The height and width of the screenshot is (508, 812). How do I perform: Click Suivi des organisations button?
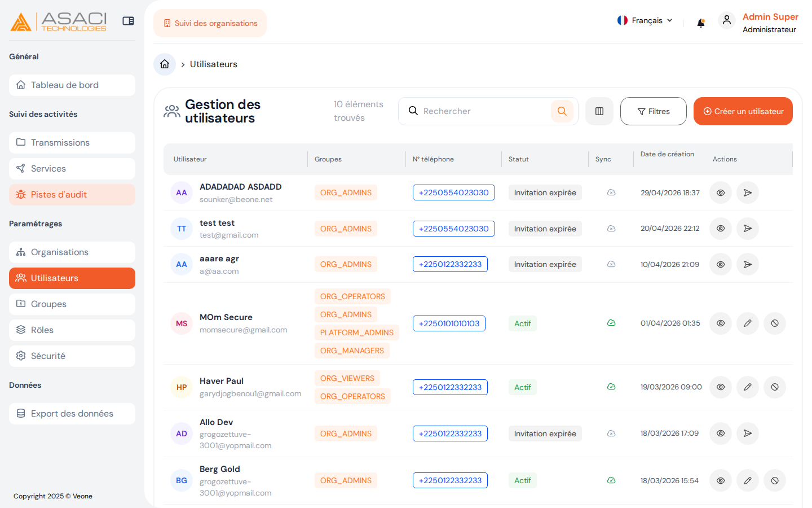tap(210, 23)
